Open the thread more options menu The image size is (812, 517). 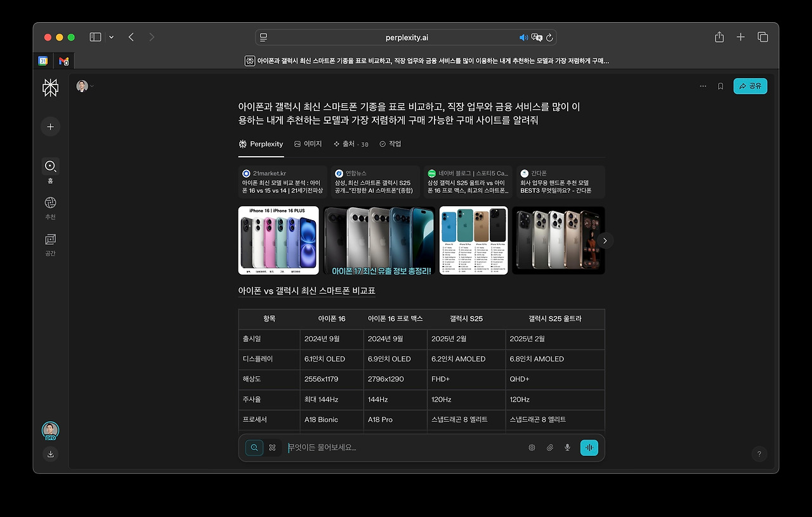pos(703,86)
